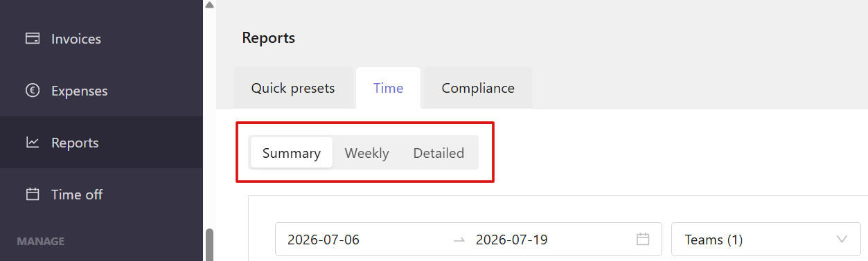This screenshot has height=261, width=868.
Task: Switch to Detailed report view
Action: coord(439,153)
